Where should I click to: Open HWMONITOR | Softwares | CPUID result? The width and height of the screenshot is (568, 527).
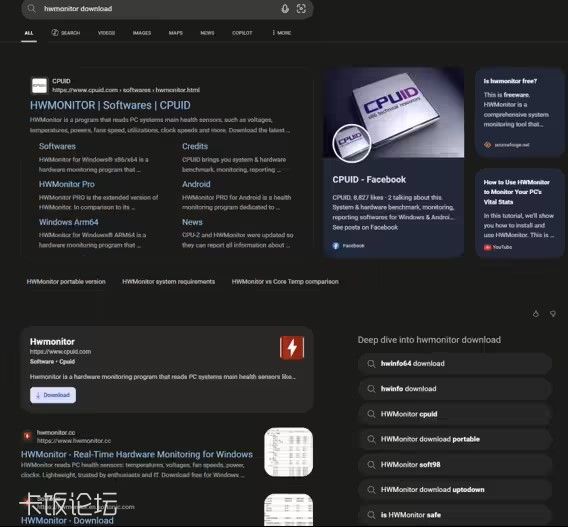(x=110, y=105)
